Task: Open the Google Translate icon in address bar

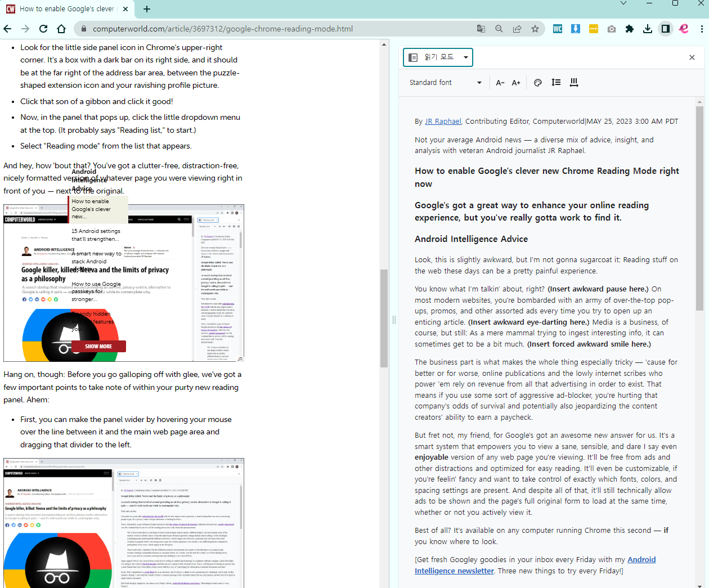Action: [x=481, y=29]
